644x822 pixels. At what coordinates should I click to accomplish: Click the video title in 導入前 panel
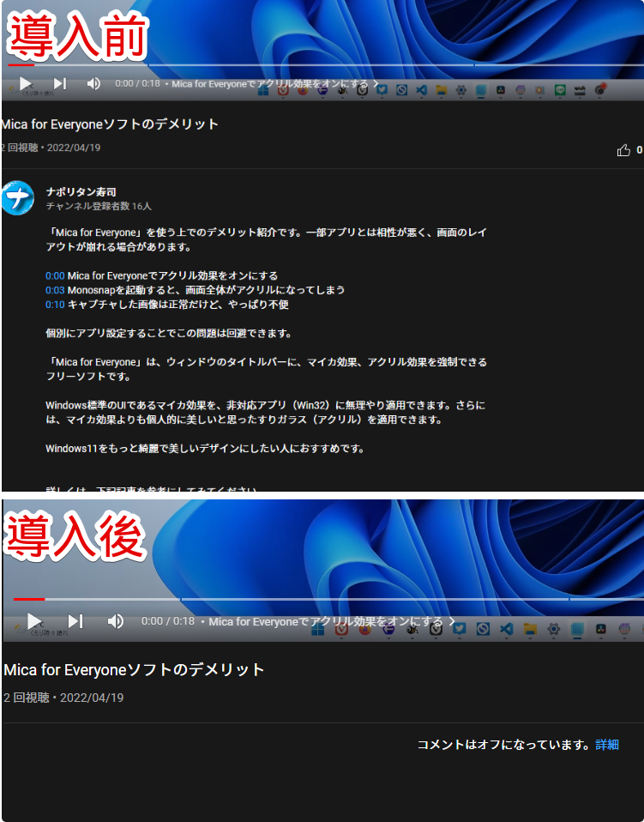click(x=110, y=124)
